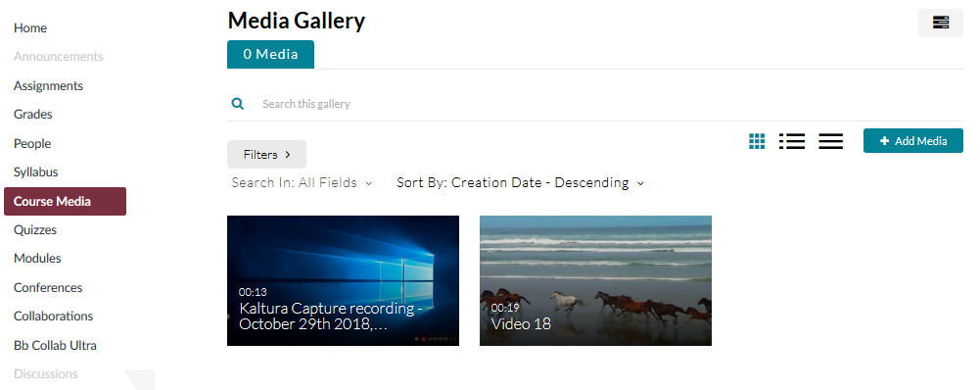Open the Kaltura Capture recording thumbnail
The height and width of the screenshot is (390, 980).
(x=343, y=280)
